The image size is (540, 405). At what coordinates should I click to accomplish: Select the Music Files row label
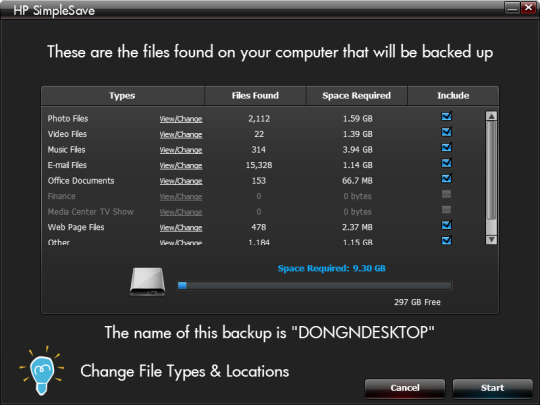tap(66, 149)
